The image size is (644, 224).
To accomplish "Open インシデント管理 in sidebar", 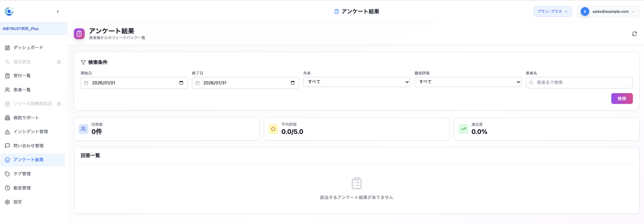I will point(33,132).
